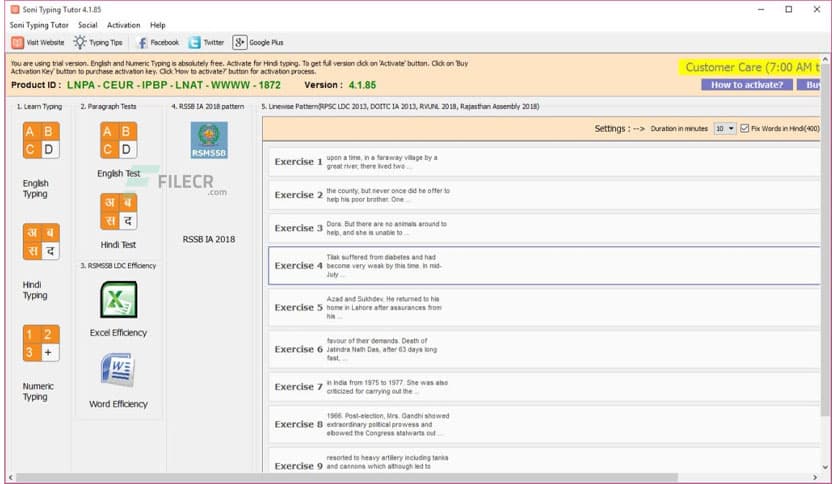This screenshot has height=484, width=836.
Task: Select the RSMSSB IA 2018 emblem icon
Action: point(209,141)
